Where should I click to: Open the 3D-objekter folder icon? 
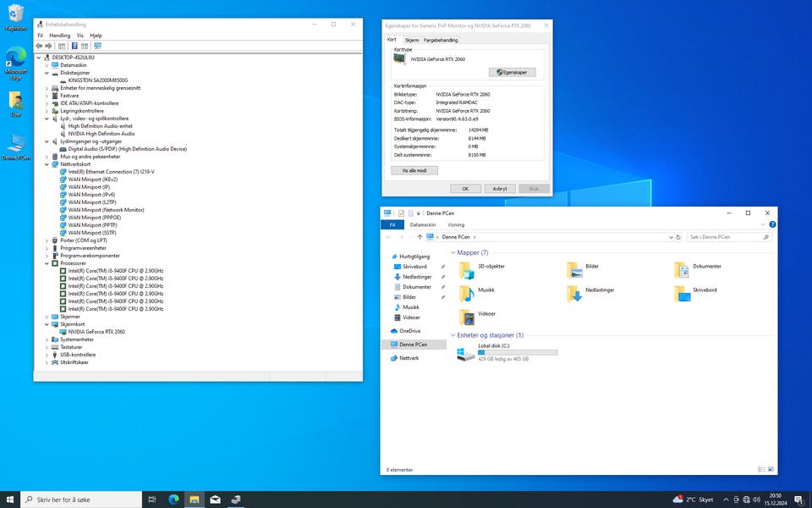(x=467, y=269)
